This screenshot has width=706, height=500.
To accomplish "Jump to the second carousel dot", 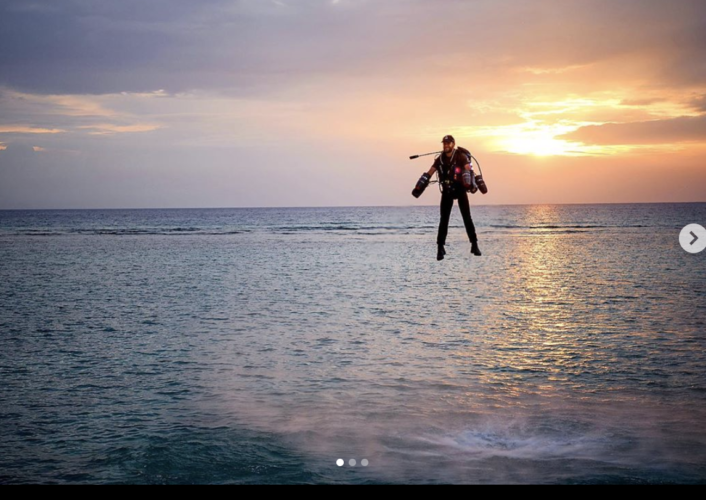I will click(x=352, y=462).
